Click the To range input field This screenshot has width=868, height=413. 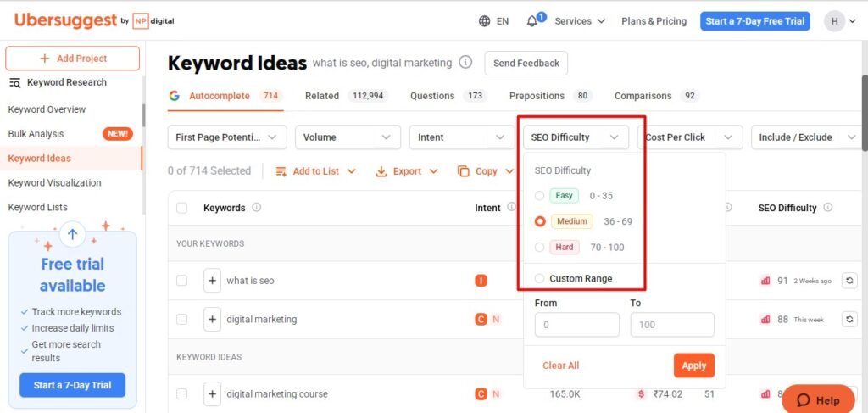(x=672, y=325)
